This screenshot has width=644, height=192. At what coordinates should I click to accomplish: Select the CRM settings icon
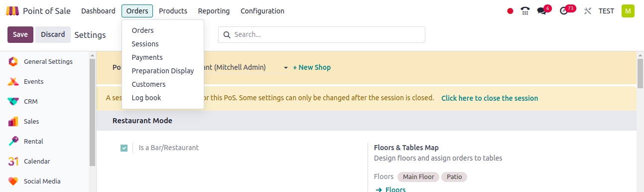coord(13,101)
